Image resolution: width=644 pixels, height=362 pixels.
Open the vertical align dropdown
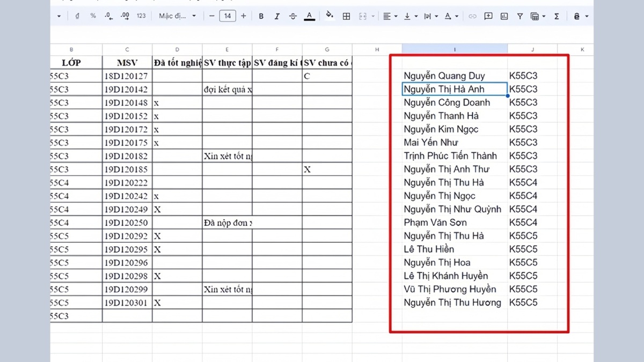tap(411, 16)
